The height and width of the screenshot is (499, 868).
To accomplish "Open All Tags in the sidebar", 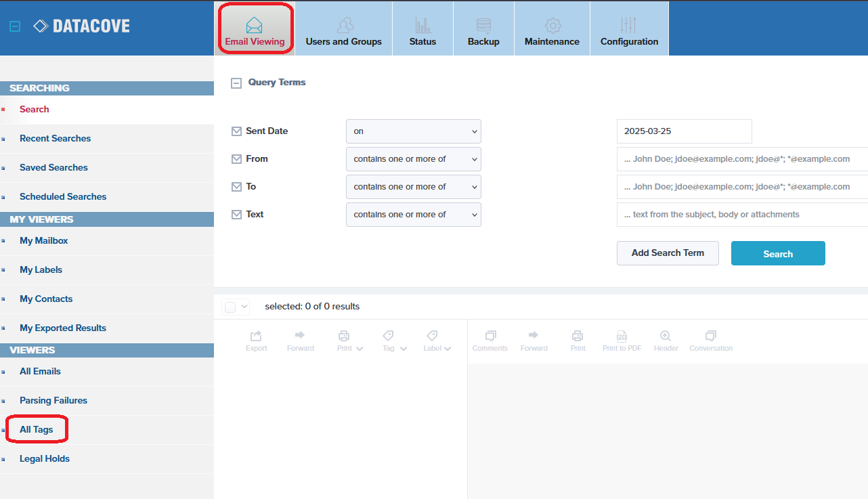I will tap(36, 430).
